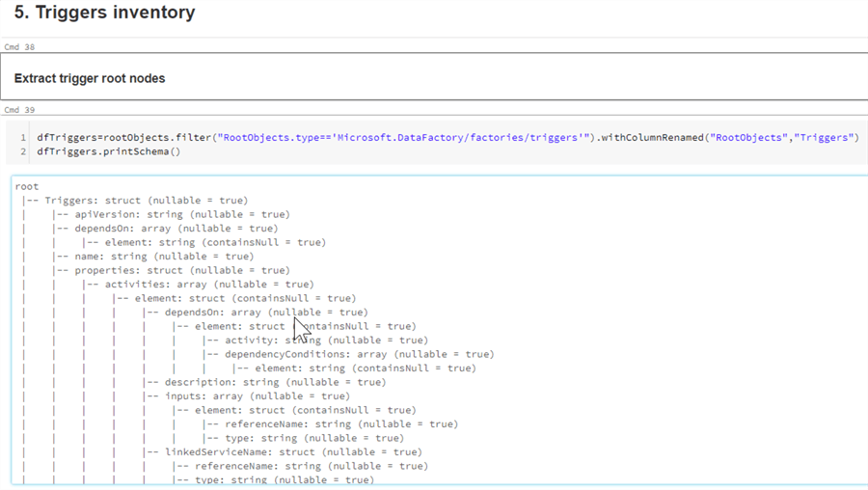Click the "Triggers" string in the withColumnRenamed call
The image size is (868, 490).
(825, 137)
